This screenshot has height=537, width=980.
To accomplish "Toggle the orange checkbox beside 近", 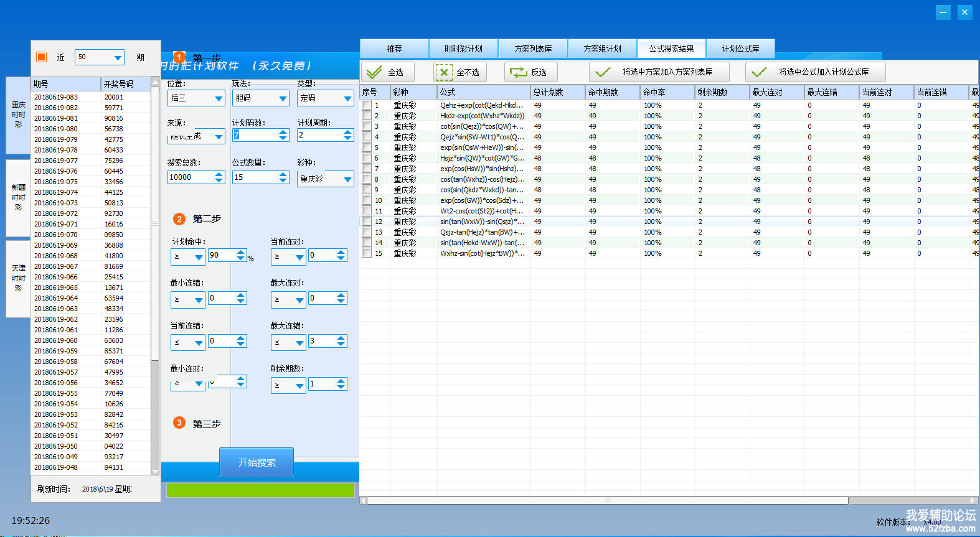I will pos(42,57).
